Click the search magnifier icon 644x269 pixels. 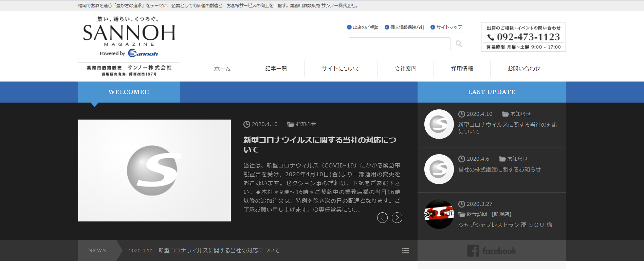pos(459,44)
